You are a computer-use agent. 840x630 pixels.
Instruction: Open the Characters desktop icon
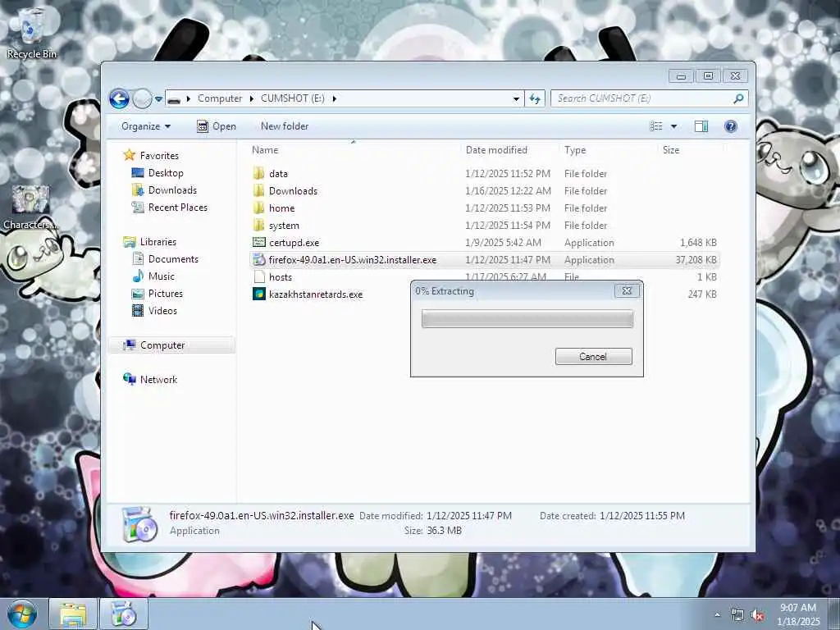(x=31, y=208)
